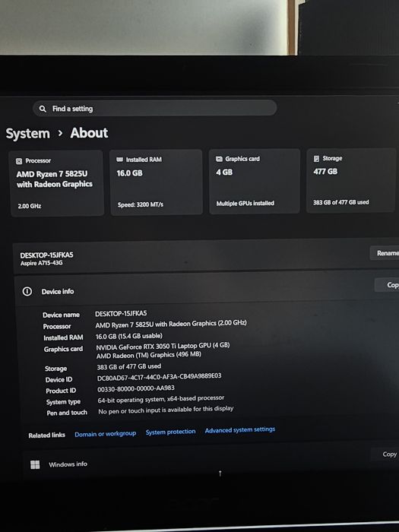Select the 64-bit operating system text
The width and height of the screenshot is (399, 532).
(161, 399)
